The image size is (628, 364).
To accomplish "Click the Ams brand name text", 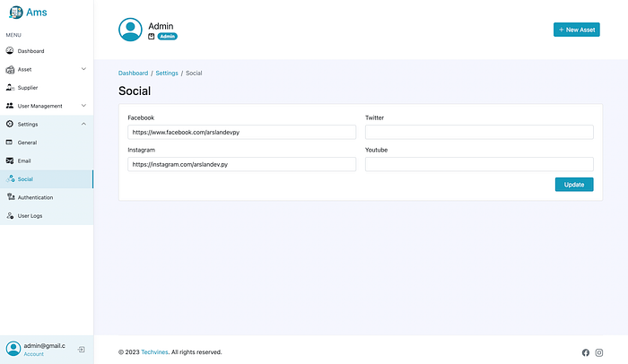I will 37,13.
